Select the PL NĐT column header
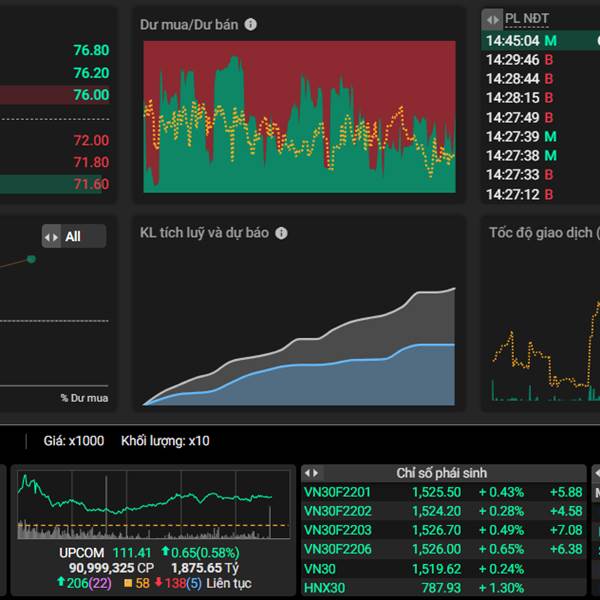The height and width of the screenshot is (600, 600). pos(527,18)
